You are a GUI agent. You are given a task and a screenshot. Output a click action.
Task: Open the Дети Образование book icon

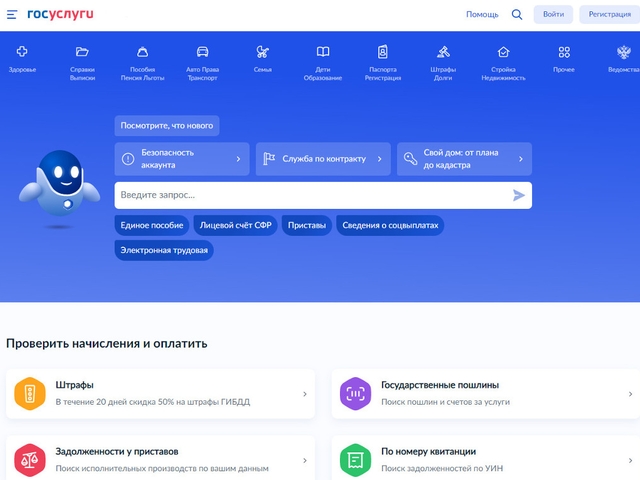coord(323,52)
